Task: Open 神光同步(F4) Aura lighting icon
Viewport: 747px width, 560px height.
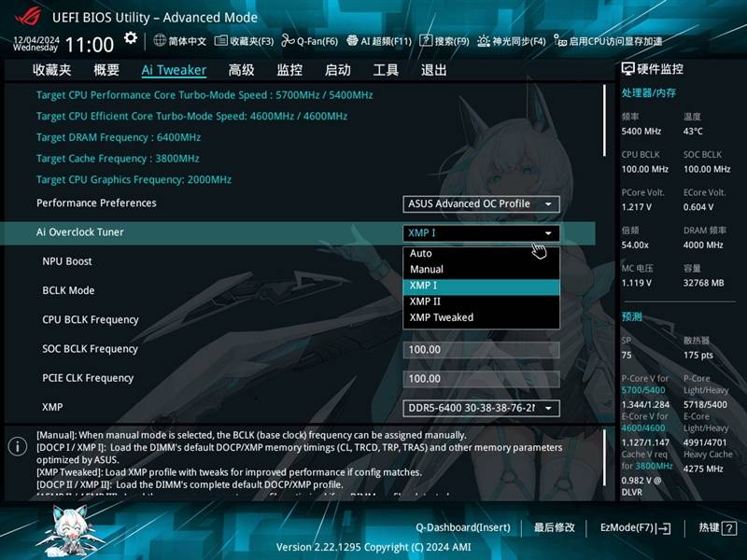Action: (484, 41)
